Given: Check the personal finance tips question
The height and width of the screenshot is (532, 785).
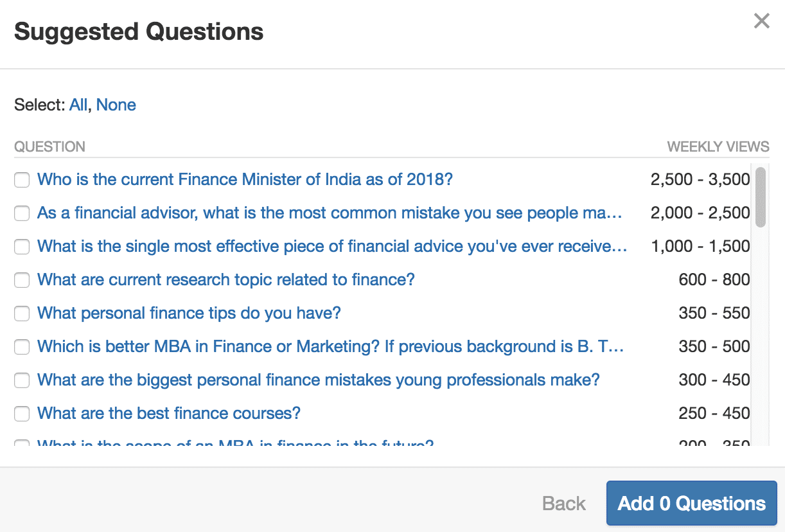Looking at the screenshot, I should (x=21, y=314).
